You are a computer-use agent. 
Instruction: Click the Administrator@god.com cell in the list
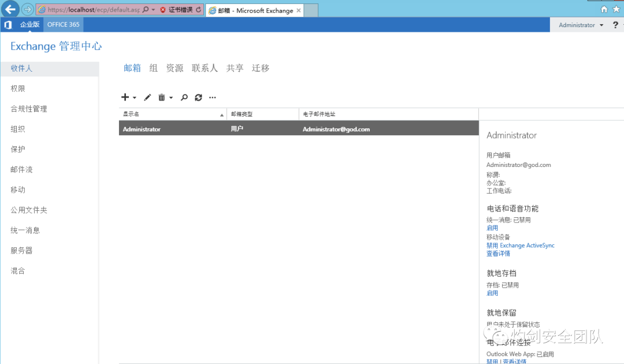[x=336, y=129]
